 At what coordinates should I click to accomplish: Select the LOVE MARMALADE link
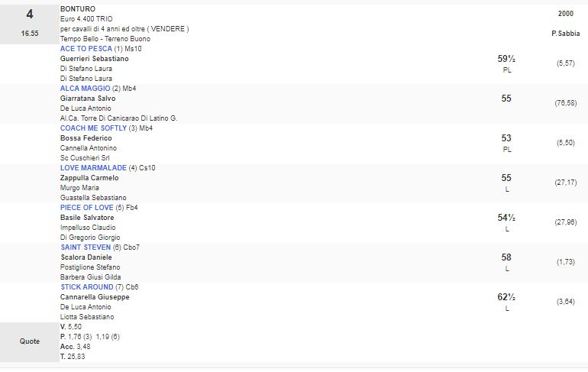(x=93, y=168)
